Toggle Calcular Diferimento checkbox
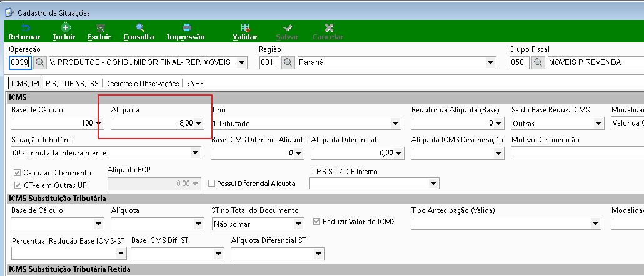This screenshot has height=276, width=644. click(x=18, y=172)
